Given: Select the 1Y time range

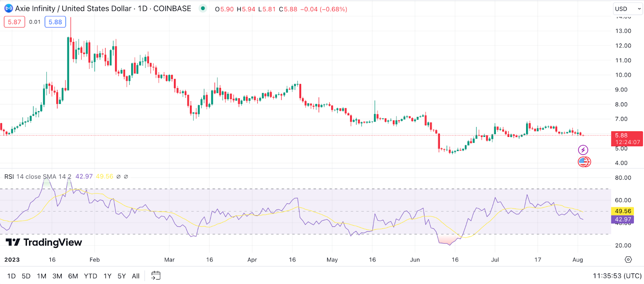Looking at the screenshot, I should click(x=107, y=276).
